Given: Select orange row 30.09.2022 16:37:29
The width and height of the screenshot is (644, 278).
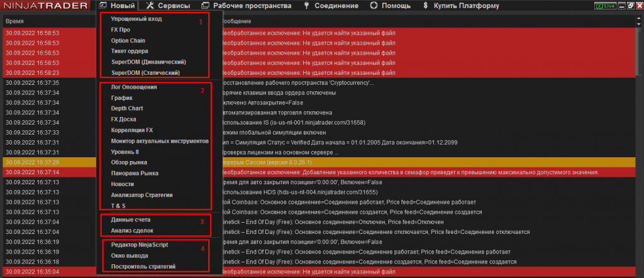Looking at the screenshot, I should pyautogui.click(x=319, y=163).
